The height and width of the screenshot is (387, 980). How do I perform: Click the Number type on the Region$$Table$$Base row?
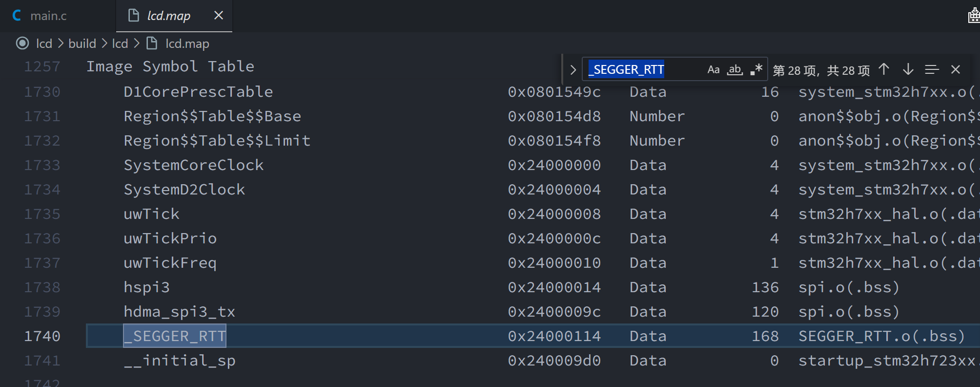coord(657,116)
